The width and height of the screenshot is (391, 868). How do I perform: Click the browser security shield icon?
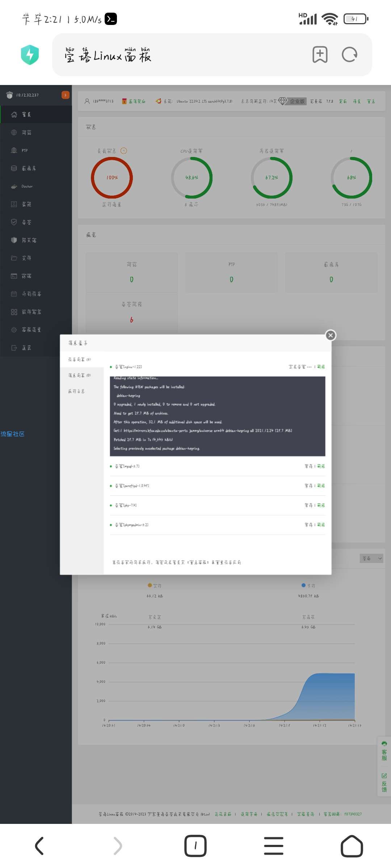(x=30, y=55)
